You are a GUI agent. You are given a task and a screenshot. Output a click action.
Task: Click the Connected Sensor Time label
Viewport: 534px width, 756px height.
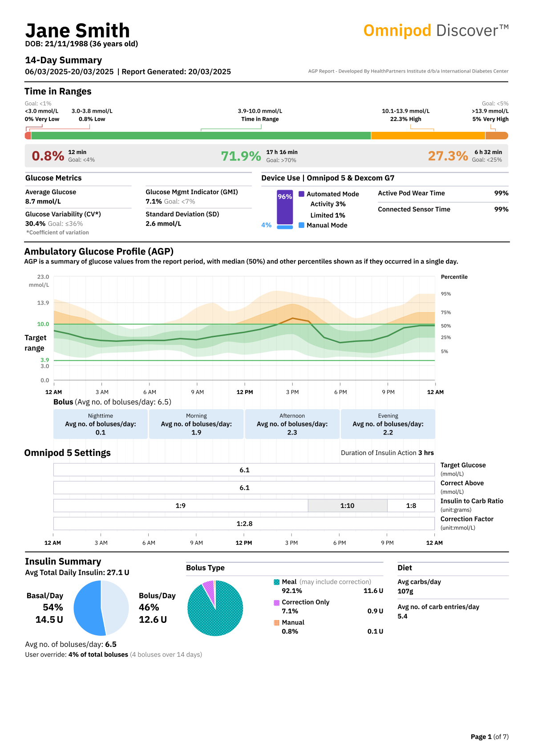pos(414,209)
